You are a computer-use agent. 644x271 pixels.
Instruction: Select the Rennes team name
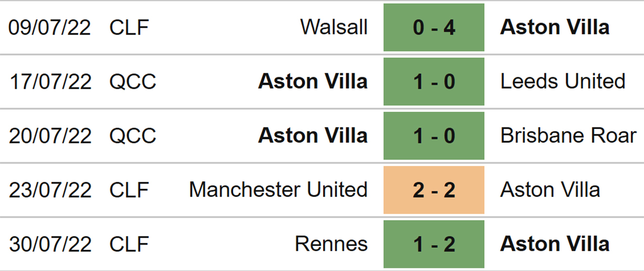coord(331,244)
